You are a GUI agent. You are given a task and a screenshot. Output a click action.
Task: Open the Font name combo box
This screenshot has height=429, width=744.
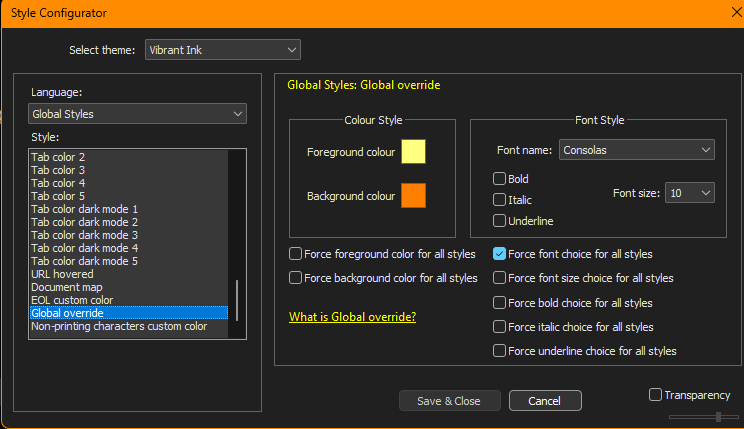(635, 150)
